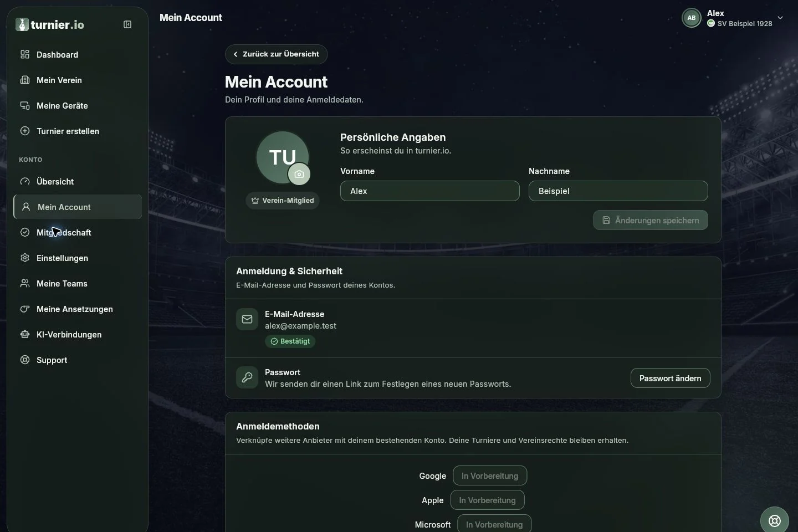This screenshot has width=798, height=532.
Task: Click the Verein-Mitglied badge
Action: point(283,201)
